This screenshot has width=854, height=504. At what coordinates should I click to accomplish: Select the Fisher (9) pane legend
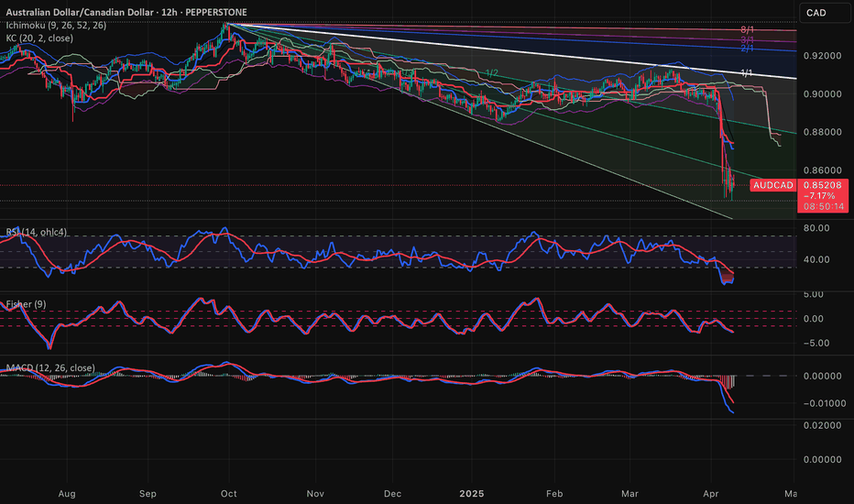27,304
